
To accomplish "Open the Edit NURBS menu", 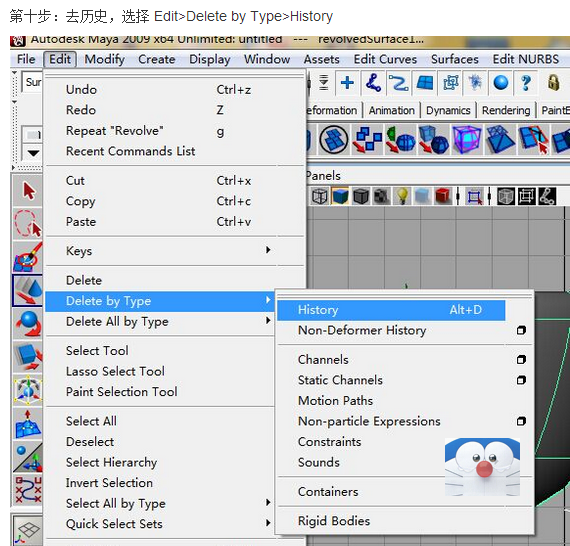I will pyautogui.click(x=526, y=59).
